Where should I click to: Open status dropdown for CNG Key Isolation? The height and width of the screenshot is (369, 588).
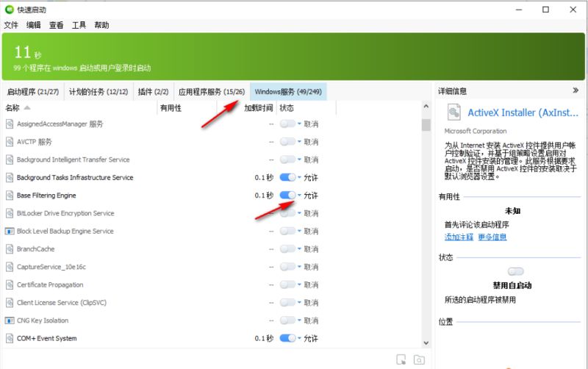[x=299, y=320]
